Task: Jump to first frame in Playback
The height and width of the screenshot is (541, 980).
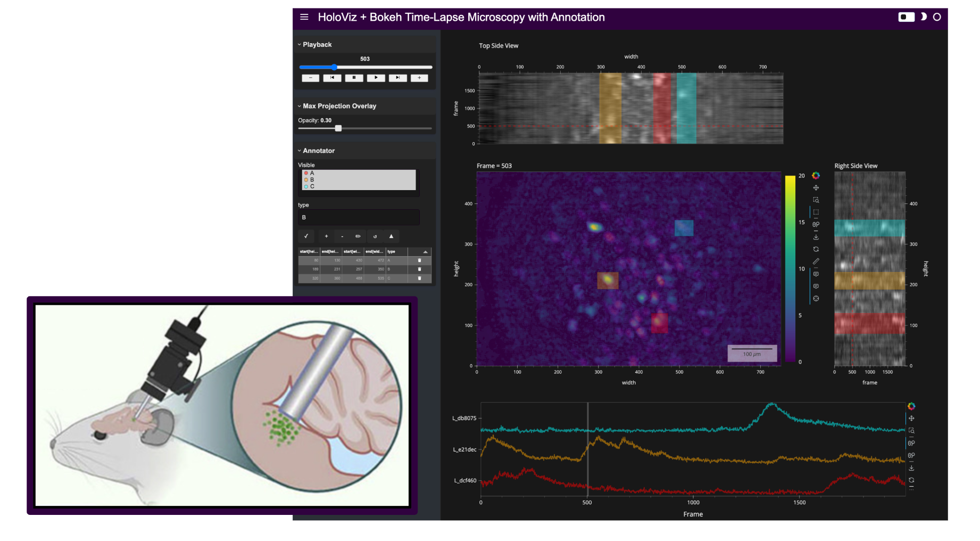Action: [332, 78]
